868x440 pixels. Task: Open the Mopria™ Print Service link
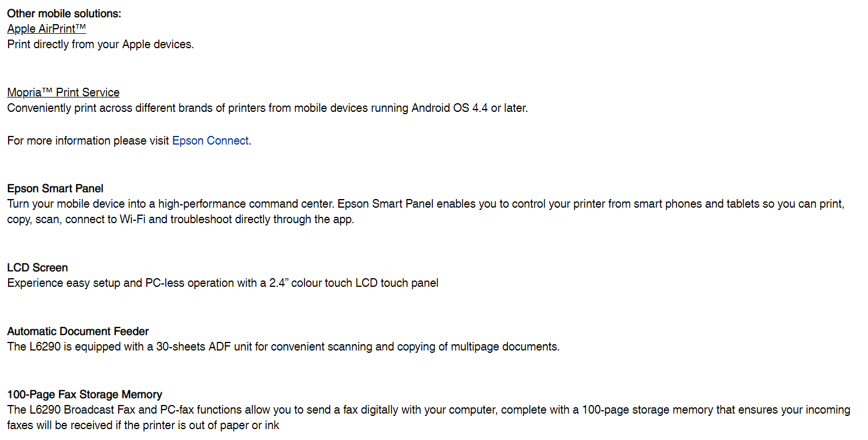pos(63,92)
